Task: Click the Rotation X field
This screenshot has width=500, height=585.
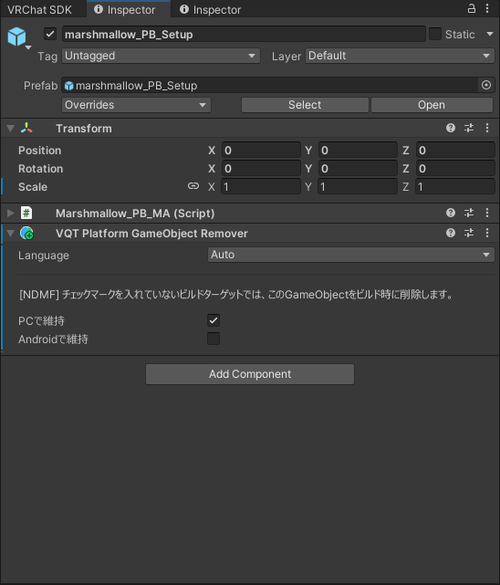Action: click(261, 168)
